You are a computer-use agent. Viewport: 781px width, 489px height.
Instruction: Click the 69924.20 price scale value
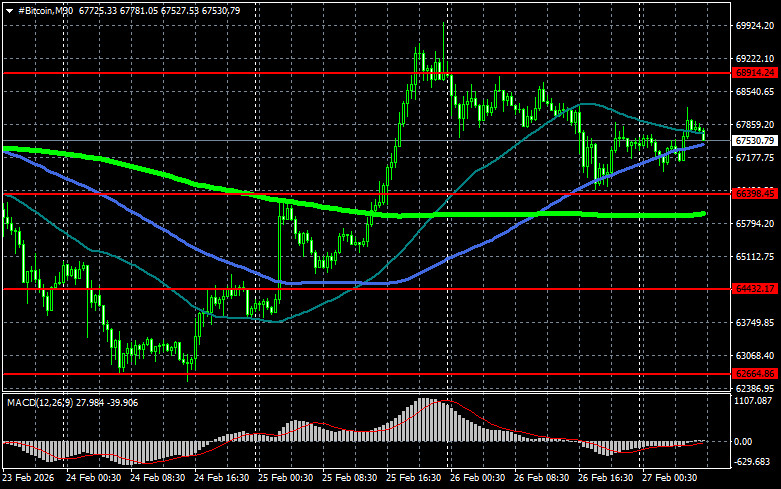click(755, 26)
